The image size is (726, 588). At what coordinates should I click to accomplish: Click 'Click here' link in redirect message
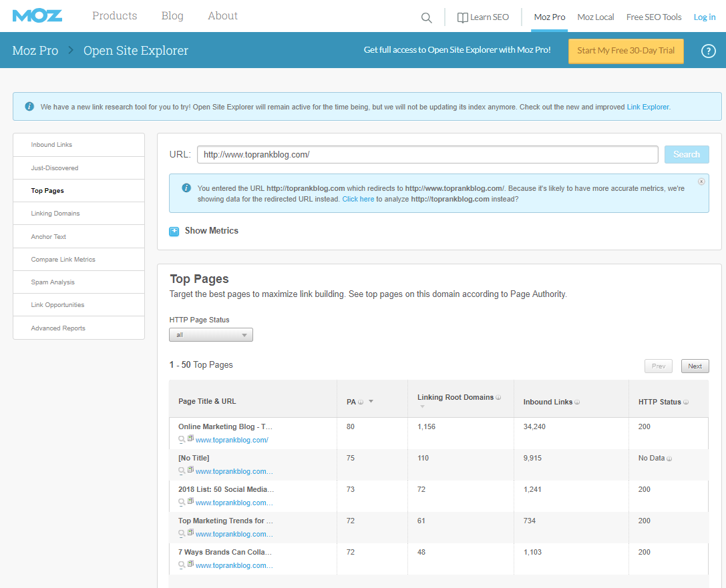(x=358, y=199)
